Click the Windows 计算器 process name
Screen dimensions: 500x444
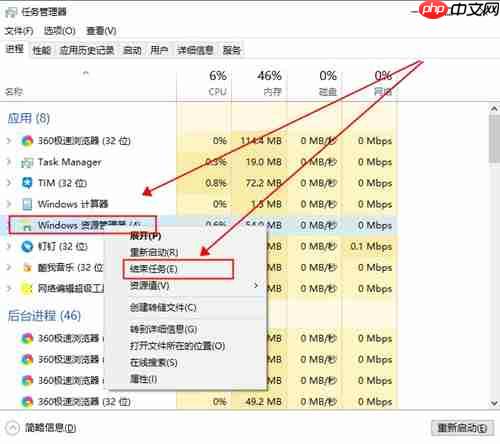(x=73, y=204)
